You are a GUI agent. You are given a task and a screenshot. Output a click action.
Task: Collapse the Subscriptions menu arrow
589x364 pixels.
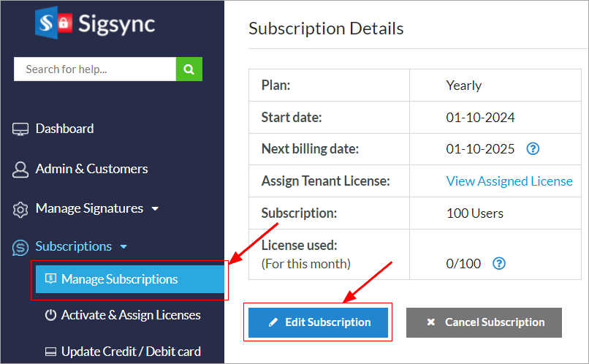click(123, 247)
